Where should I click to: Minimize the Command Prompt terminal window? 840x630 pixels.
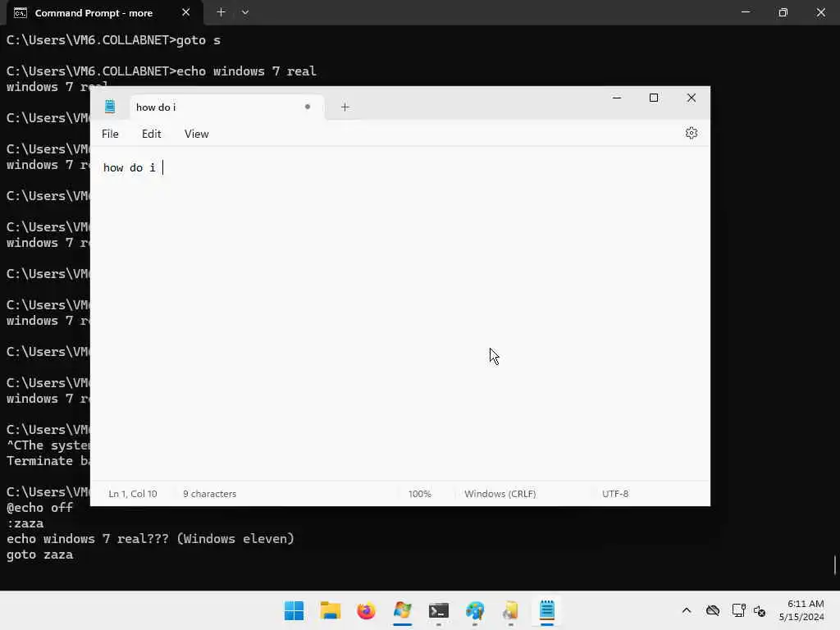pyautogui.click(x=745, y=11)
